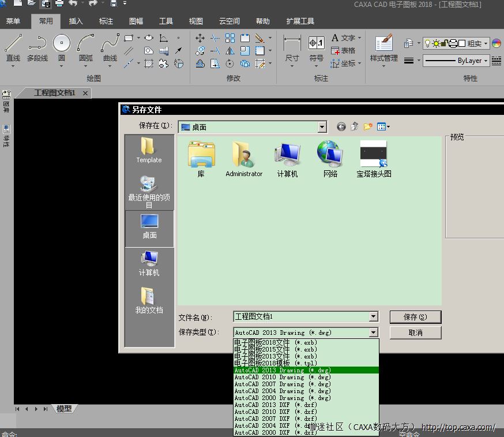The image size is (504, 437).
Task: Pick 电子图板2018文件 (*.exb) file type
Action: (276, 342)
